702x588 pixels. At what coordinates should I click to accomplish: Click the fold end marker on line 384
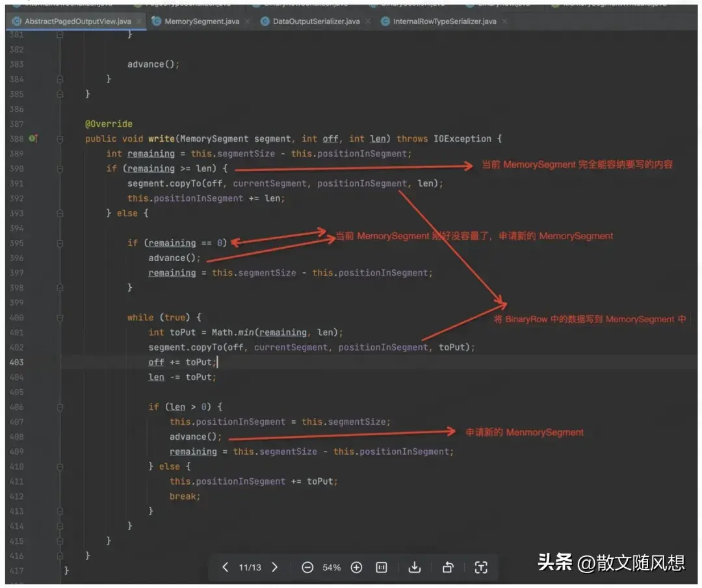click(x=60, y=79)
